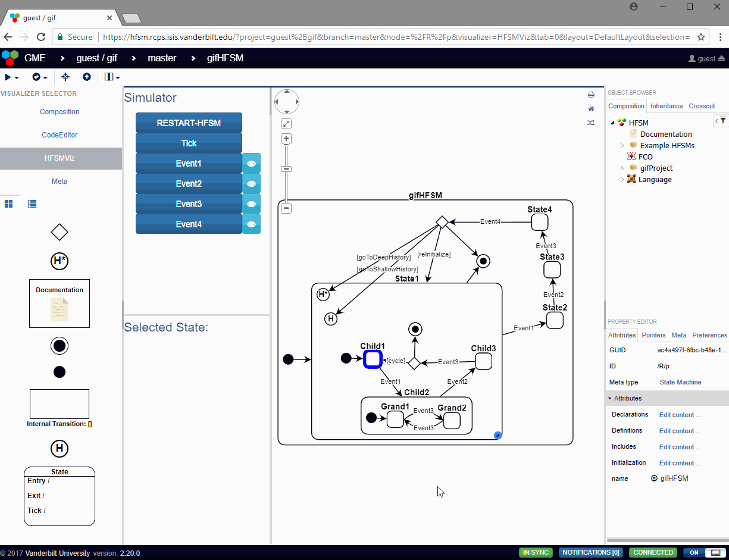Expand the Example HFSMs tree node
This screenshot has height=560, width=729.
pyautogui.click(x=622, y=145)
